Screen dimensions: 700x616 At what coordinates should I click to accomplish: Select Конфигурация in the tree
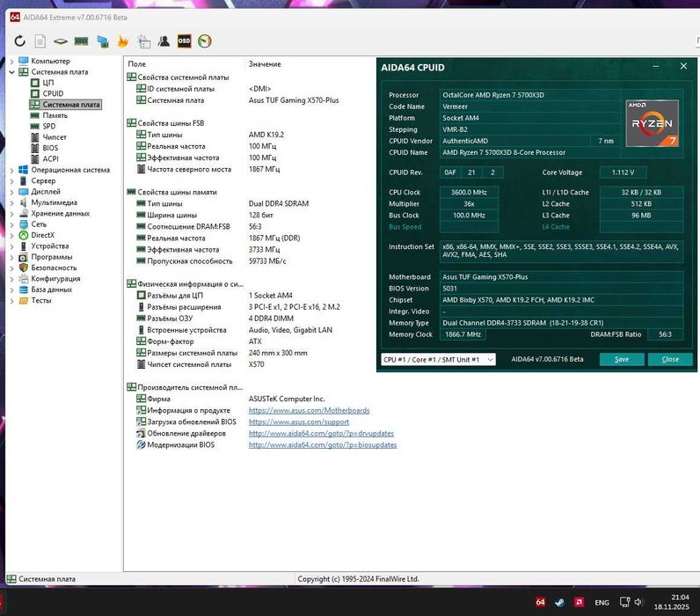tap(55, 279)
